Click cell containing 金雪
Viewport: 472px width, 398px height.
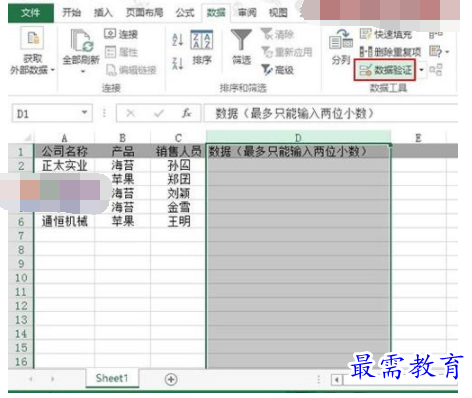point(178,208)
